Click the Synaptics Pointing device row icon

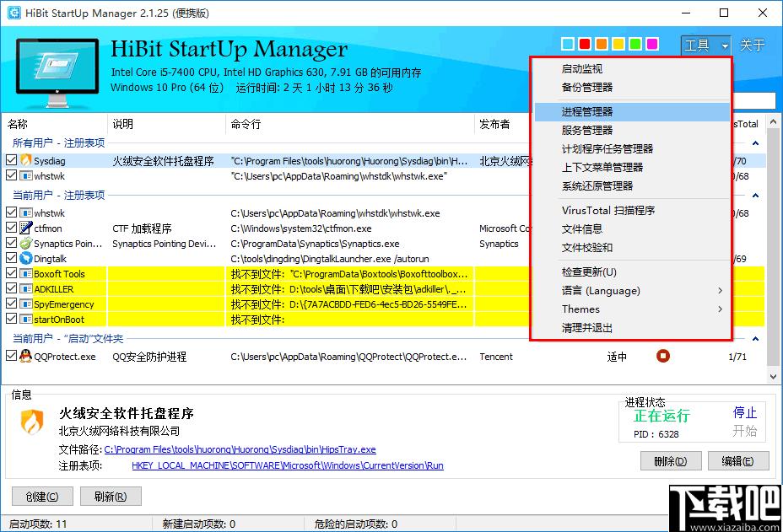26,243
